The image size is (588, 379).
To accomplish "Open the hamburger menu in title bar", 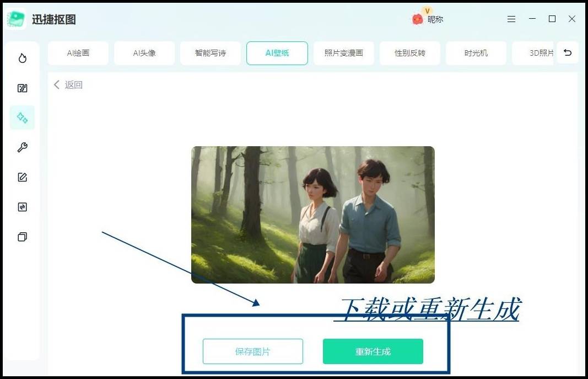I will (511, 19).
